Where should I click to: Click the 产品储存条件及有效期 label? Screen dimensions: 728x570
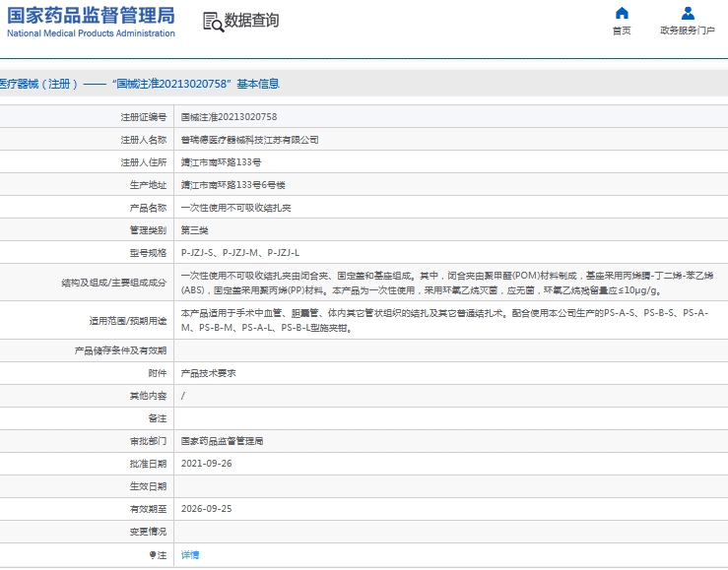(x=121, y=350)
